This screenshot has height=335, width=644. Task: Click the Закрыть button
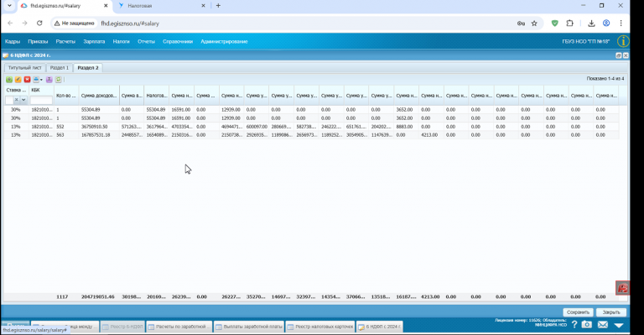(x=611, y=312)
